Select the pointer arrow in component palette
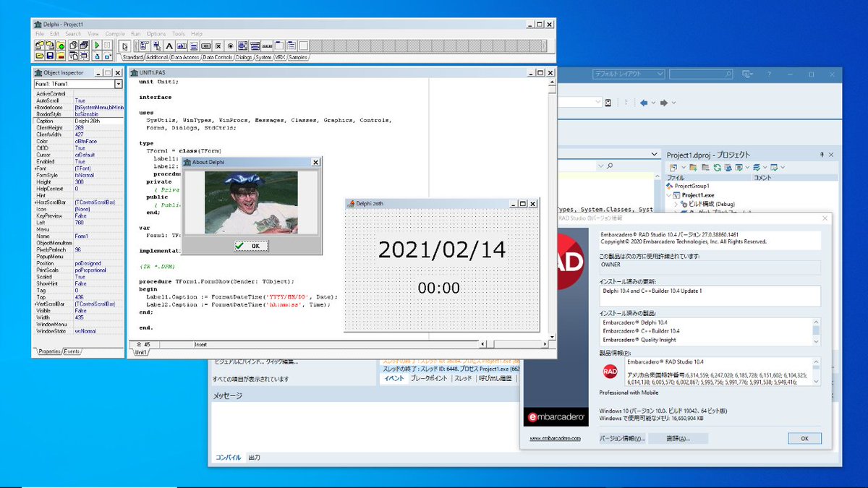868x488 pixels. coord(125,46)
